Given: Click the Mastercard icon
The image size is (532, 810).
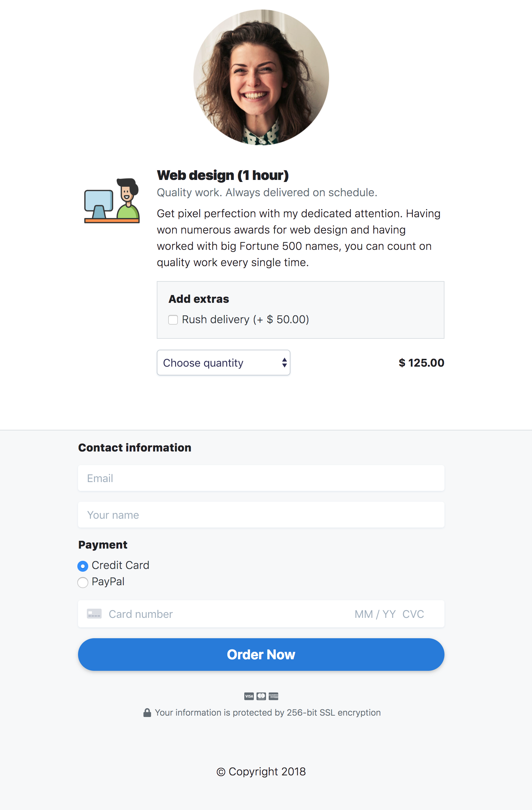Looking at the screenshot, I should point(261,696).
